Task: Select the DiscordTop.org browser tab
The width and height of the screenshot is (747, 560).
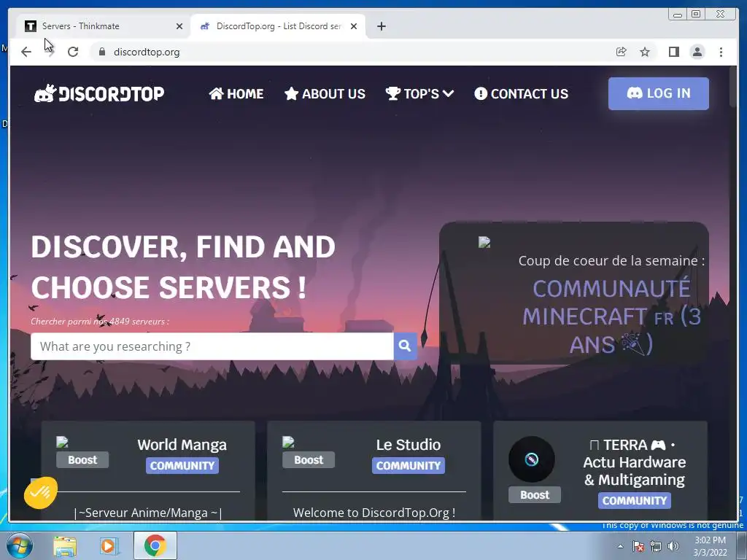Action: pos(278,26)
